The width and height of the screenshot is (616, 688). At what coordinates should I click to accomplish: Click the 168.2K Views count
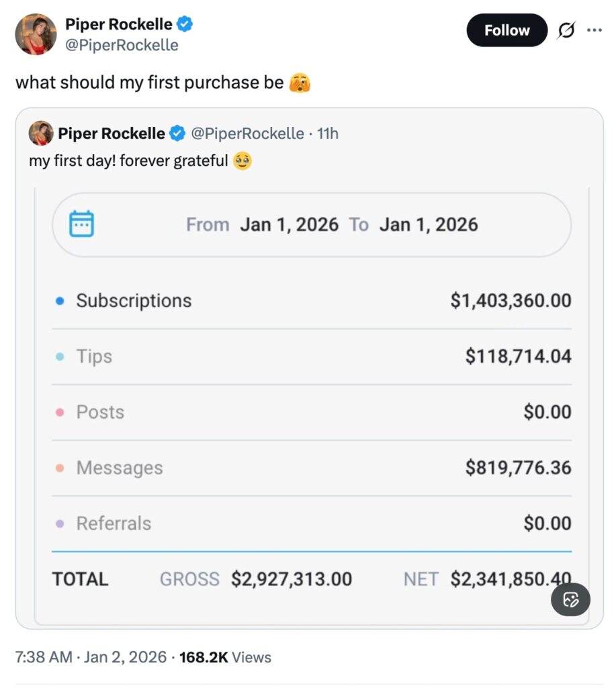[x=225, y=657]
